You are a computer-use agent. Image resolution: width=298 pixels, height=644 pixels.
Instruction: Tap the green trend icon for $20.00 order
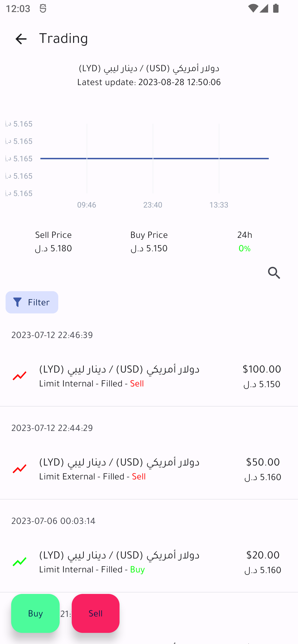19,562
